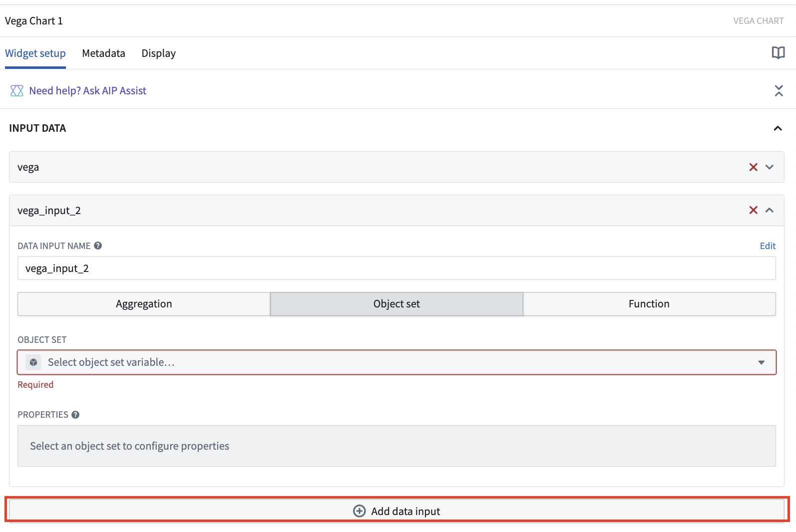Collapse the AIP Assist help banner

[x=779, y=91]
